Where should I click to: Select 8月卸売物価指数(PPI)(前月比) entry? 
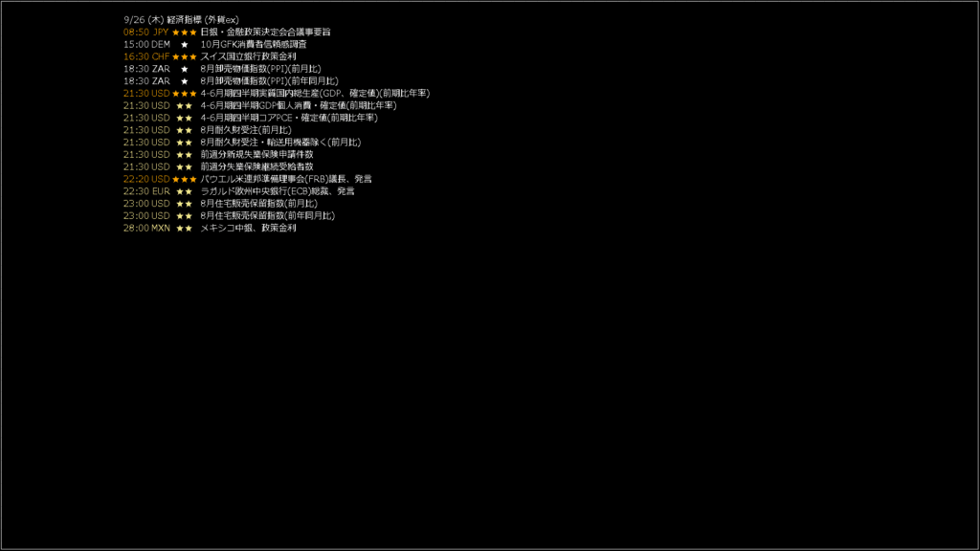click(260, 69)
